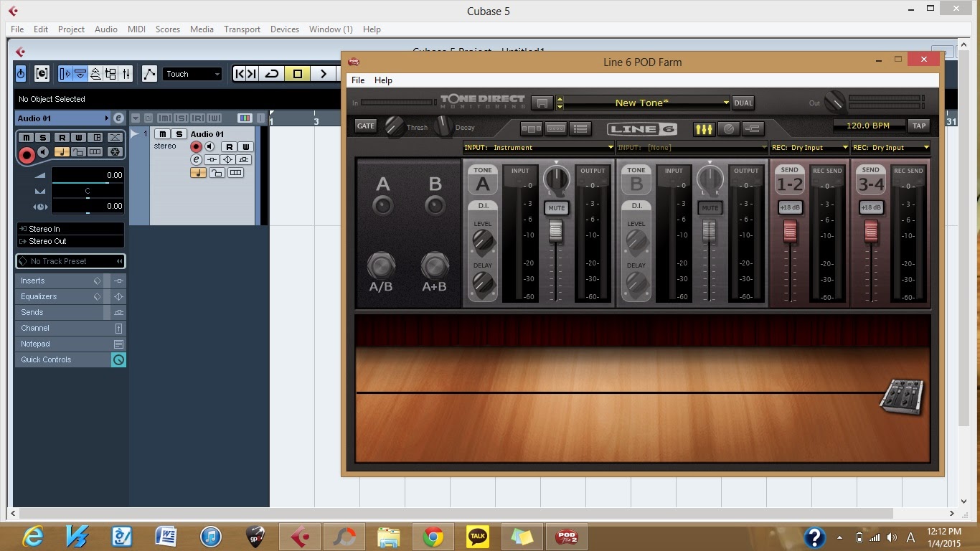Click edit channel 'e' icon in Inspector header

point(118,118)
